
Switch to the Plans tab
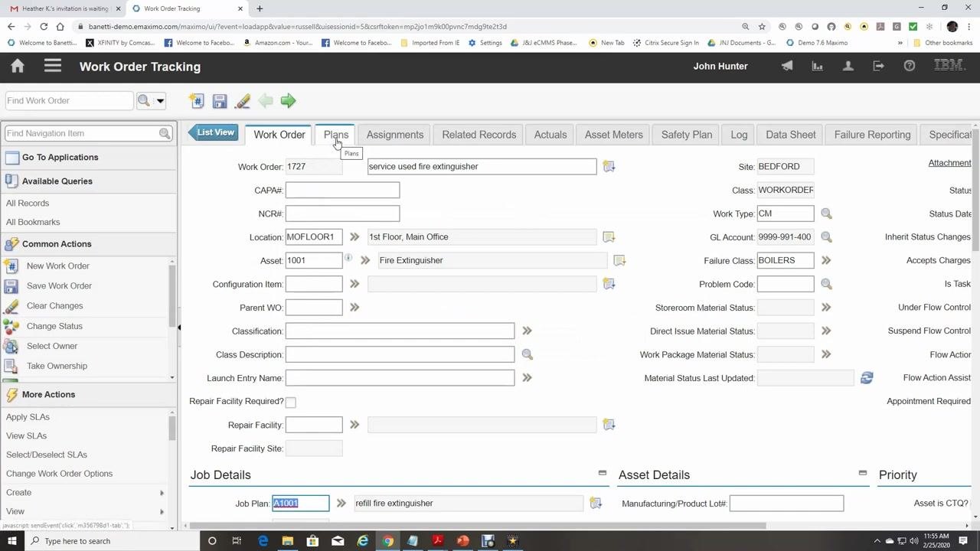click(x=335, y=135)
